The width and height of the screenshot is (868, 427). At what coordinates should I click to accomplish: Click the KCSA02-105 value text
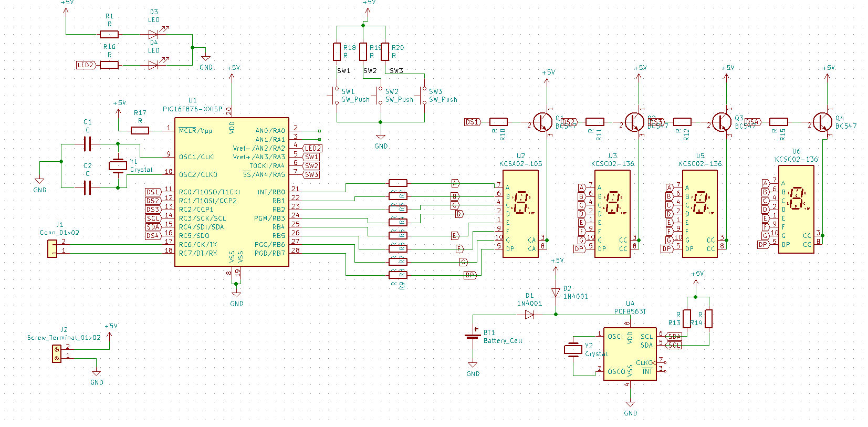pyautogui.click(x=521, y=163)
